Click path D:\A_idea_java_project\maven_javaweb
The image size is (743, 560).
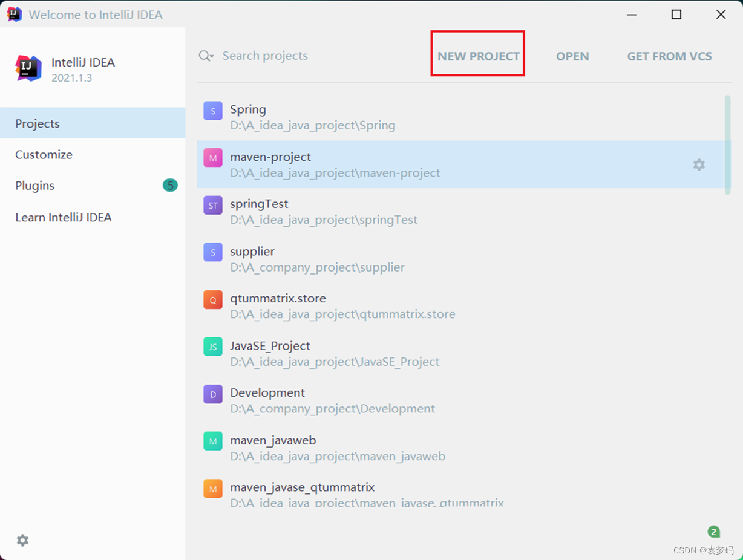click(x=338, y=456)
